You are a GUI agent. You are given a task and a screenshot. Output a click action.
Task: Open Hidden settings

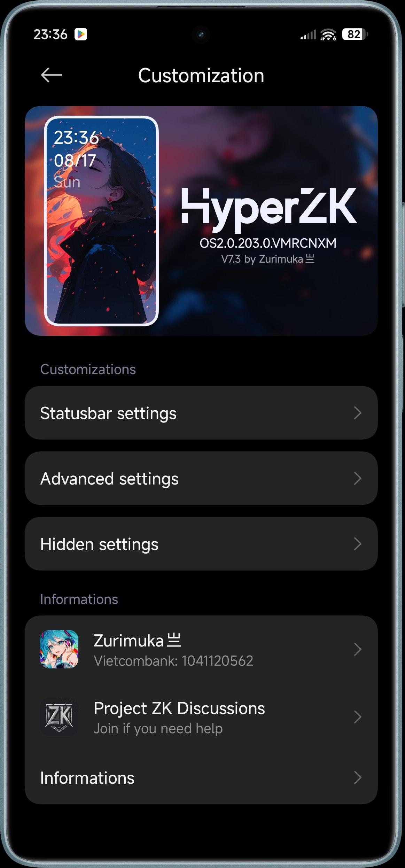coord(201,544)
